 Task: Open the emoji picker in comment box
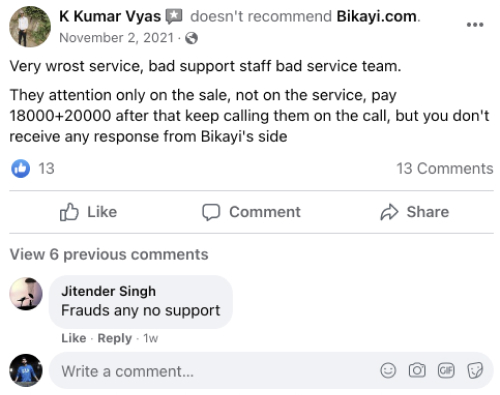[x=388, y=370]
